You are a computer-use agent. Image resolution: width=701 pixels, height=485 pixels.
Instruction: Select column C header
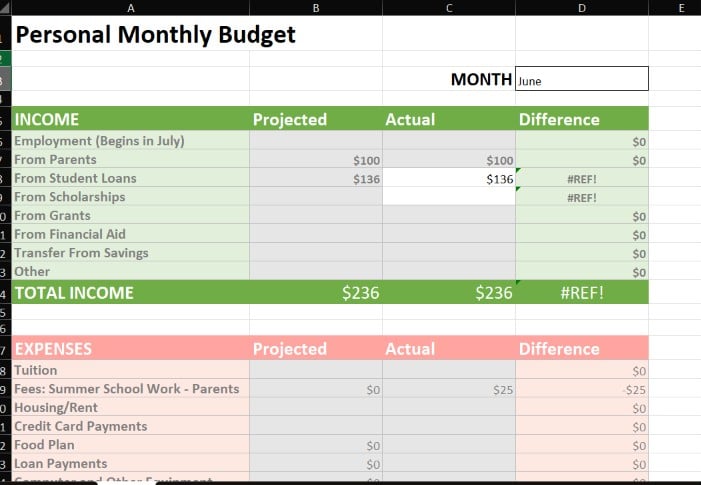click(x=449, y=8)
